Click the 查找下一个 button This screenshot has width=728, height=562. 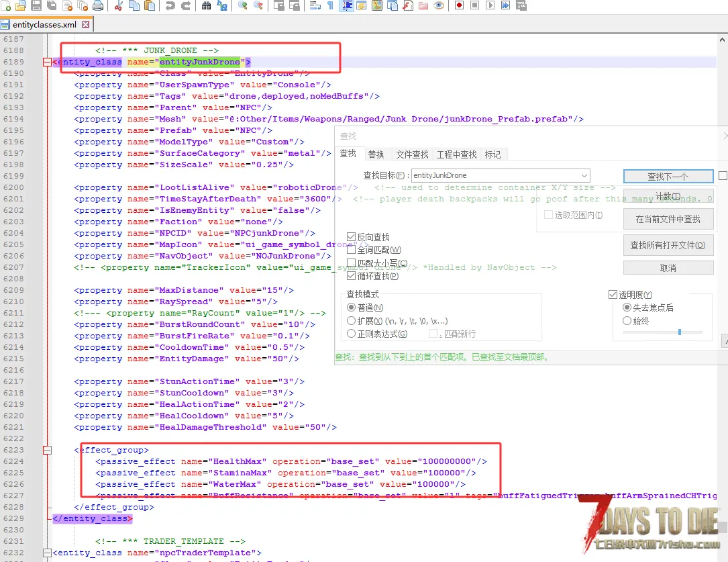point(668,177)
